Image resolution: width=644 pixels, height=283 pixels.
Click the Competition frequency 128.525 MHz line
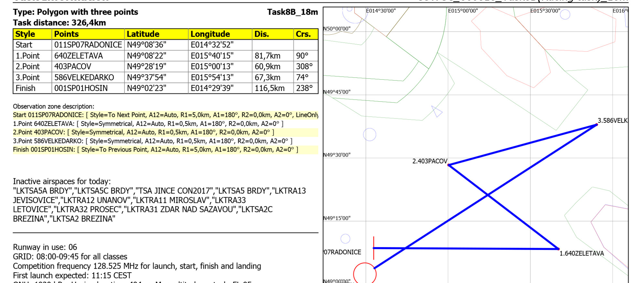137,266
